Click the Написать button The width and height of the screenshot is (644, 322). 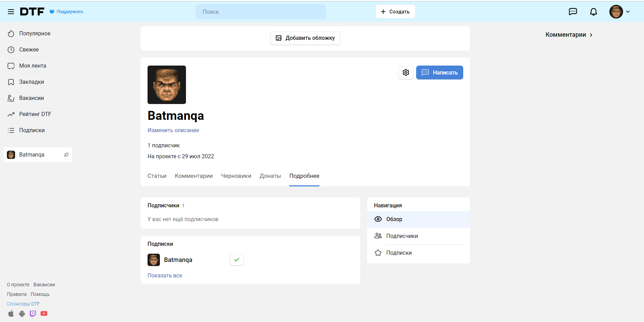point(440,72)
